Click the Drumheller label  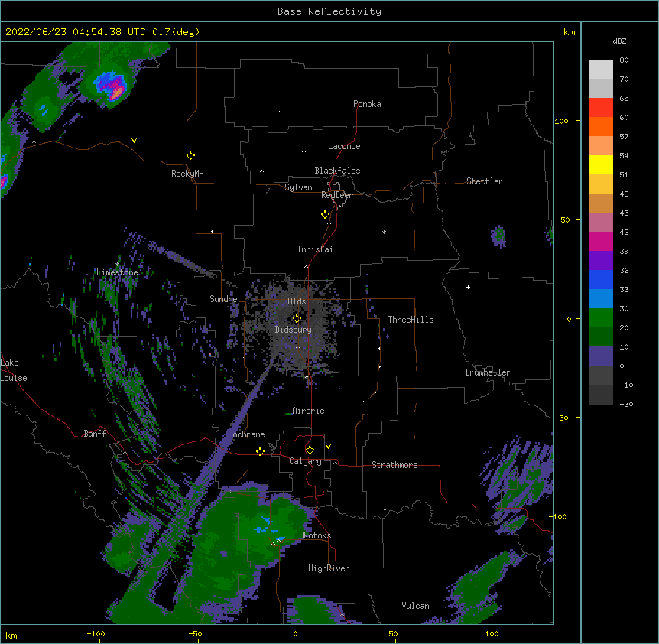488,372
